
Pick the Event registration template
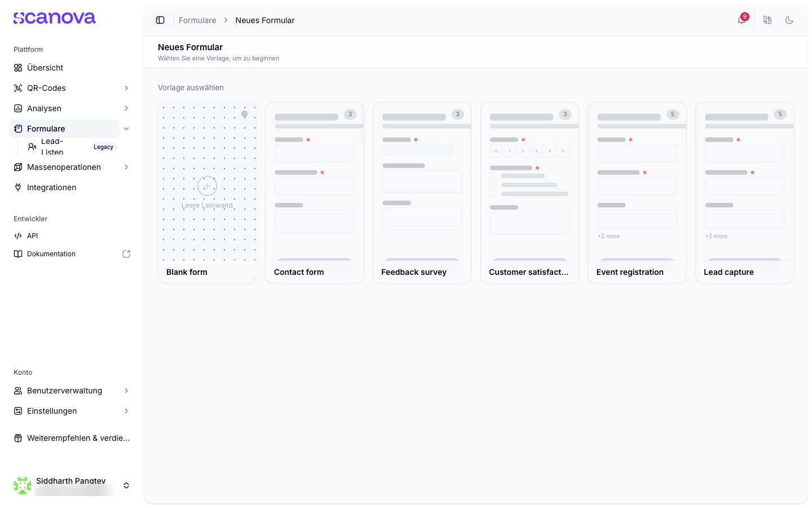point(637,192)
